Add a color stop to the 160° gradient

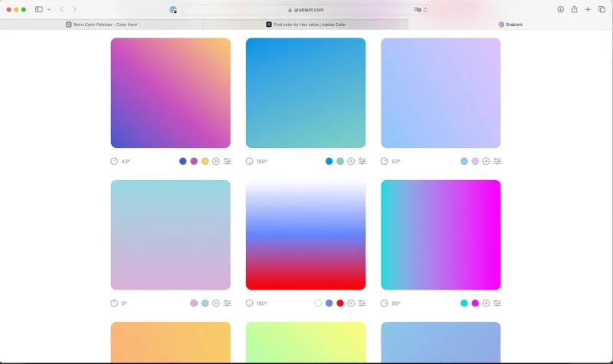[351, 161]
